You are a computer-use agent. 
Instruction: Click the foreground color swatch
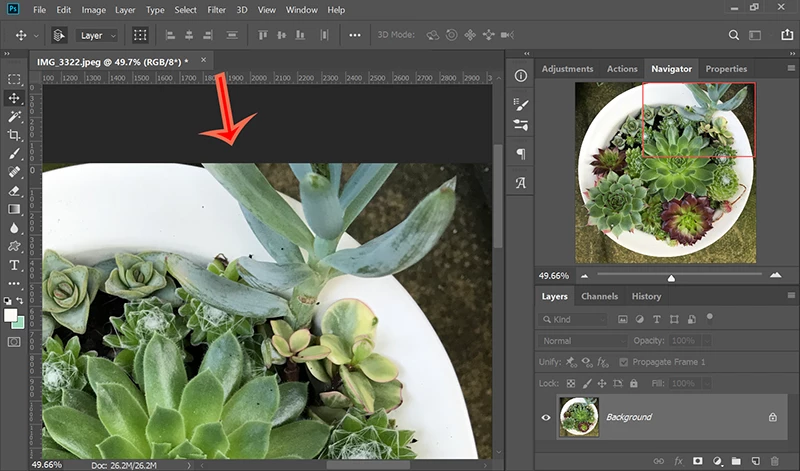point(10,315)
